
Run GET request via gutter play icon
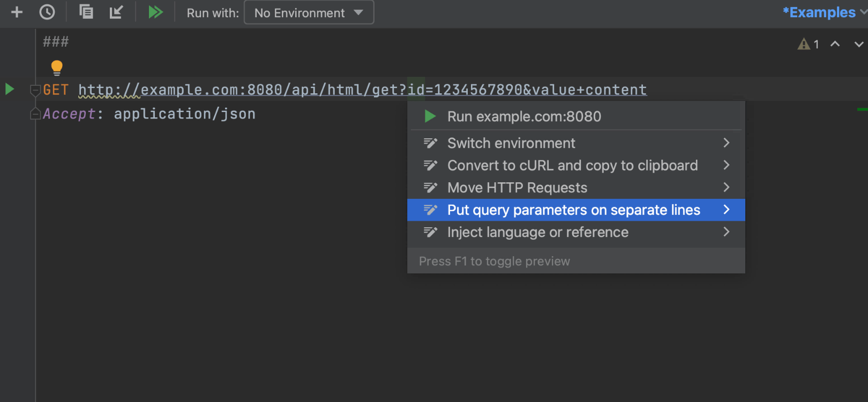tap(10, 89)
